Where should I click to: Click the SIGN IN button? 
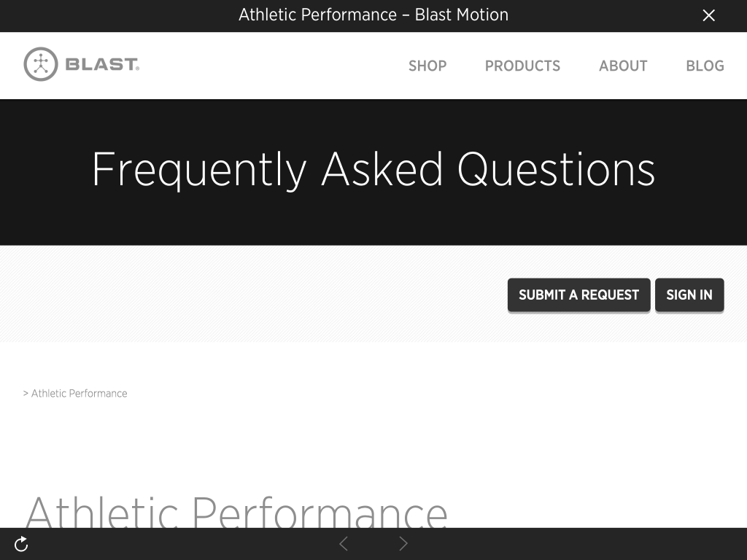689,295
